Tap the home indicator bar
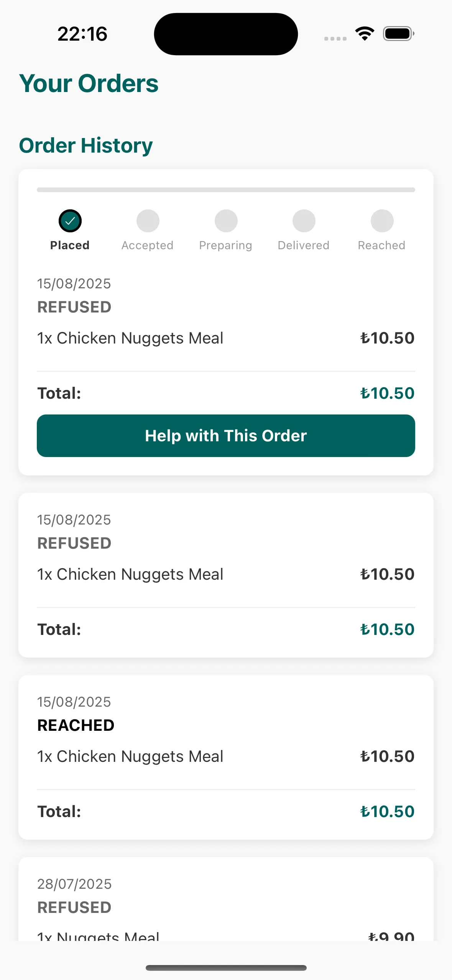The height and width of the screenshot is (980, 452). [x=226, y=968]
